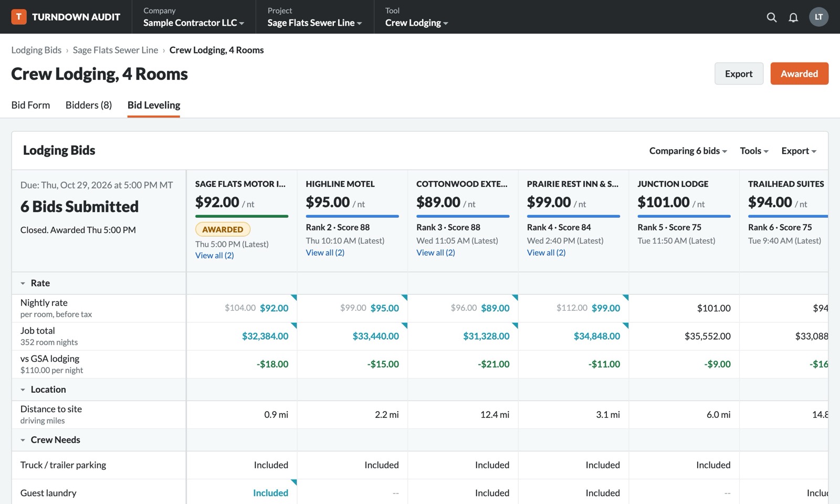Open the Tools dropdown in Lodging Bids
The height and width of the screenshot is (504, 840).
[754, 151]
